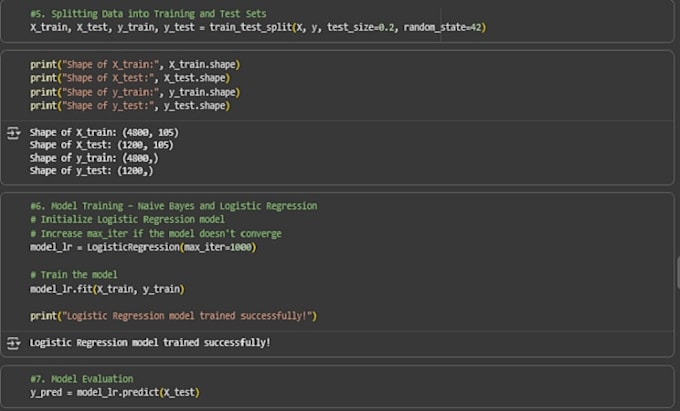Click comment '#7. Model Evaluation'

[x=82, y=379]
